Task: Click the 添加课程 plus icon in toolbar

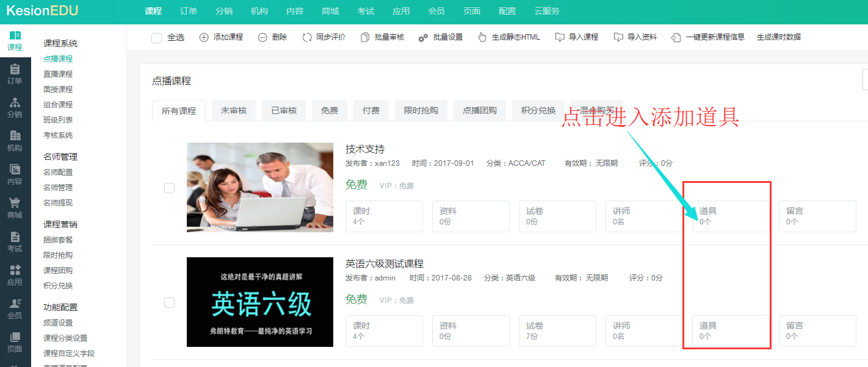Action: pos(204,37)
